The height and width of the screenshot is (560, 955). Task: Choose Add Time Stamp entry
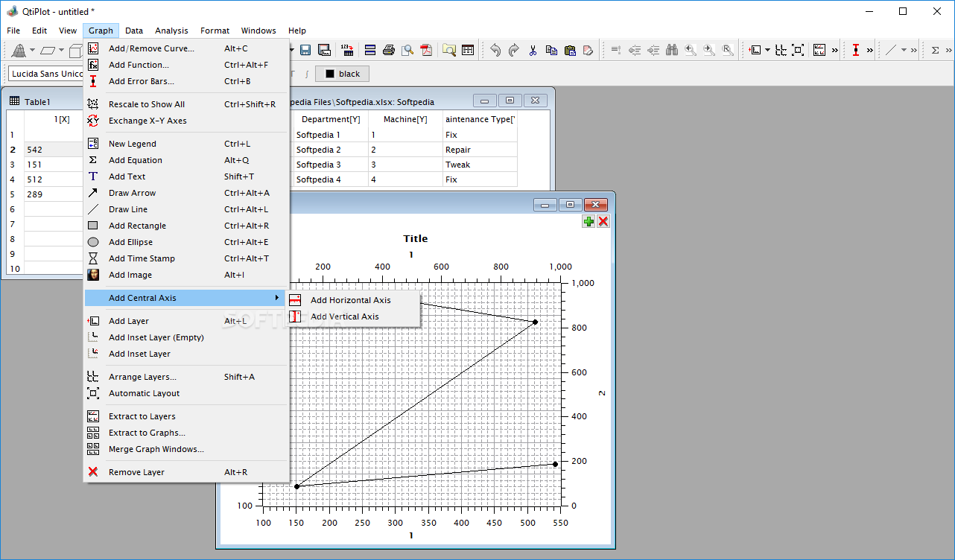185,258
